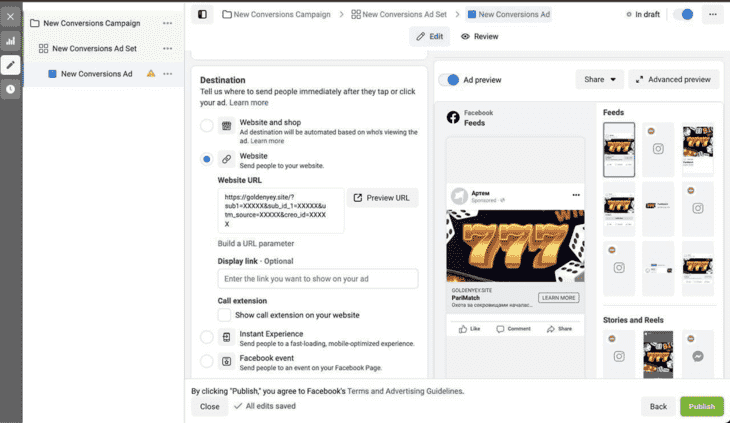Click the Publish button
The height and width of the screenshot is (423, 730).
(x=702, y=406)
